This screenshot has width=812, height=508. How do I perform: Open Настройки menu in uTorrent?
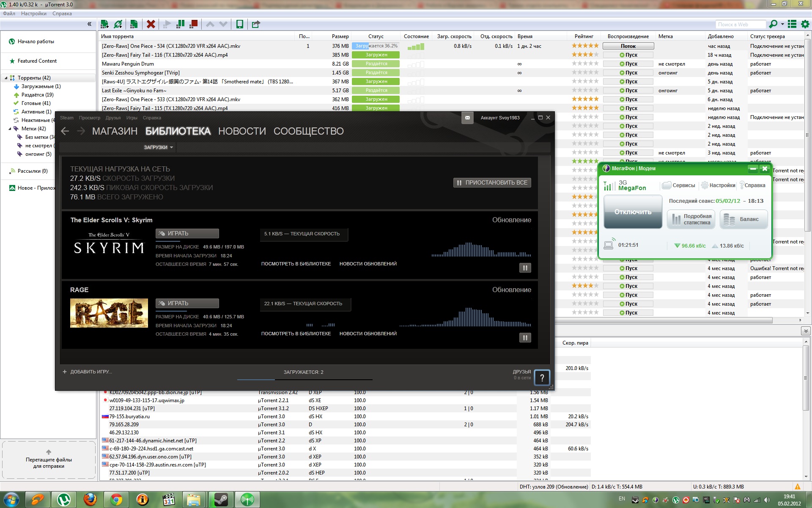(34, 14)
